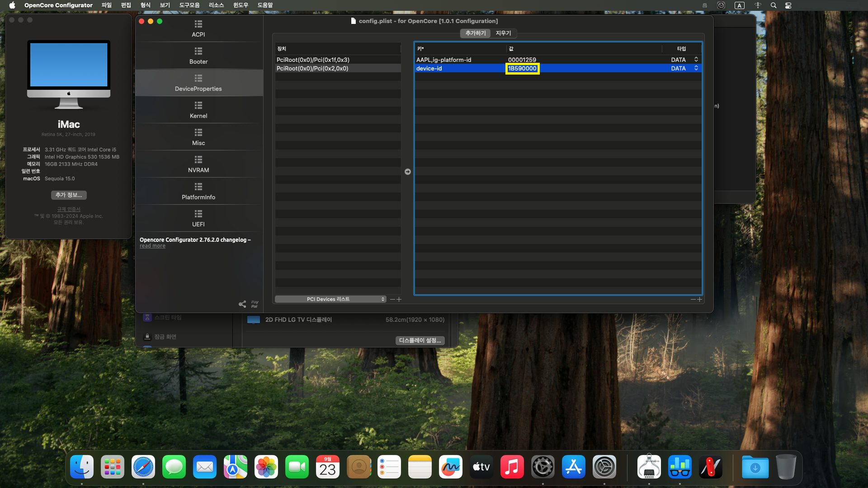The image size is (868, 488).
Task: Select the DeviceProperties section
Action: [x=198, y=83]
